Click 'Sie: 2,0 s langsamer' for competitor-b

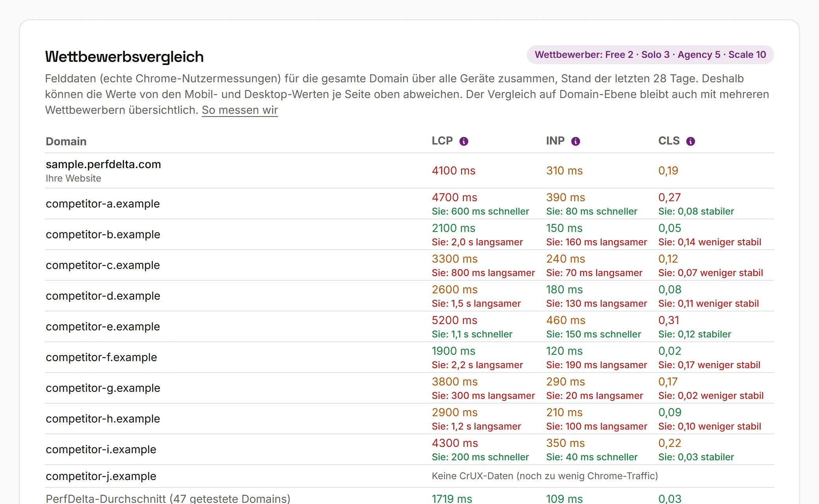click(x=477, y=242)
